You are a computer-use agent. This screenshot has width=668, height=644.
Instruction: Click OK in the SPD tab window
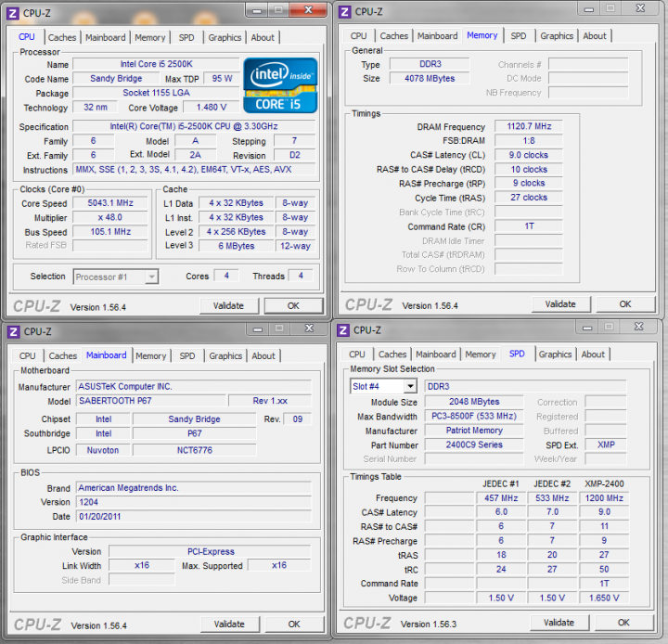point(623,623)
